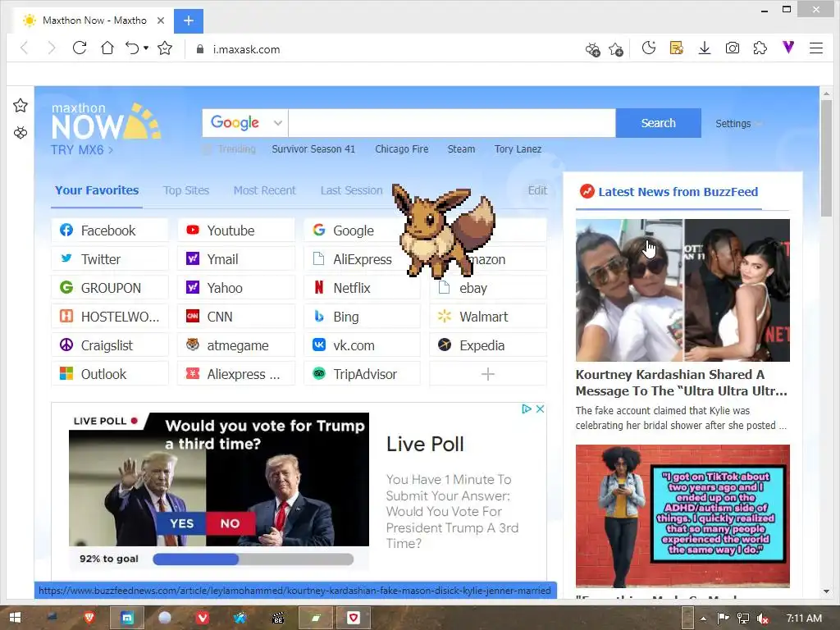Click the padlock icon in the address bar

tap(200, 49)
